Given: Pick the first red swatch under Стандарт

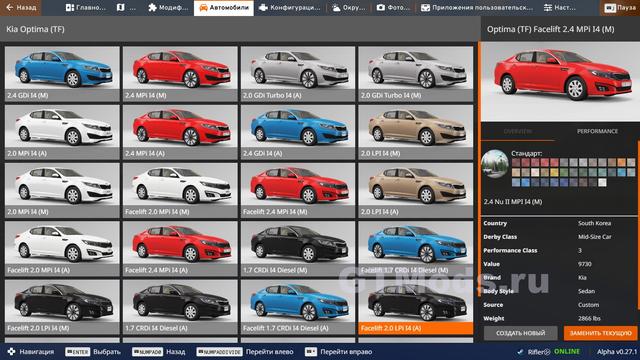Looking at the screenshot, I should [516, 163].
